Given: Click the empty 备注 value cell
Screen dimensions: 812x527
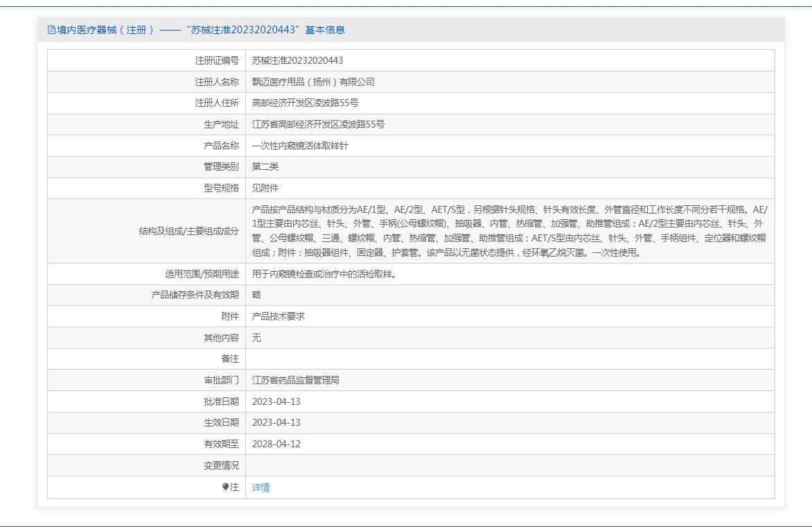Looking at the screenshot, I should pos(509,358).
